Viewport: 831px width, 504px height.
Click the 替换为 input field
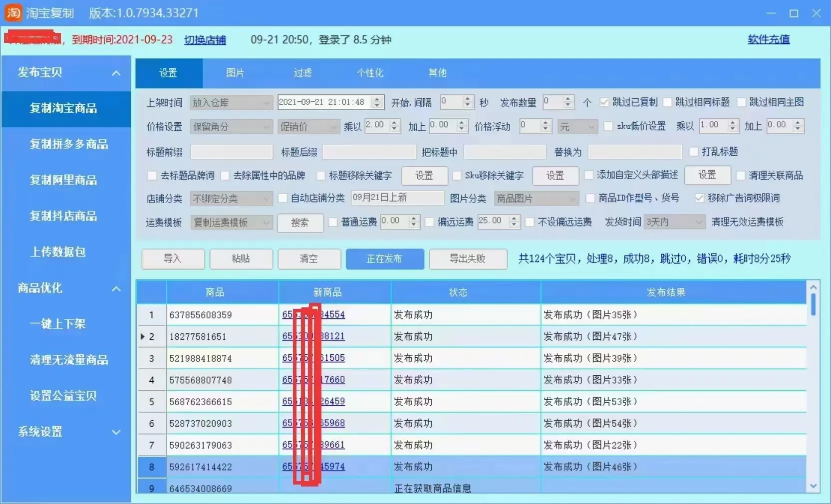(x=635, y=152)
